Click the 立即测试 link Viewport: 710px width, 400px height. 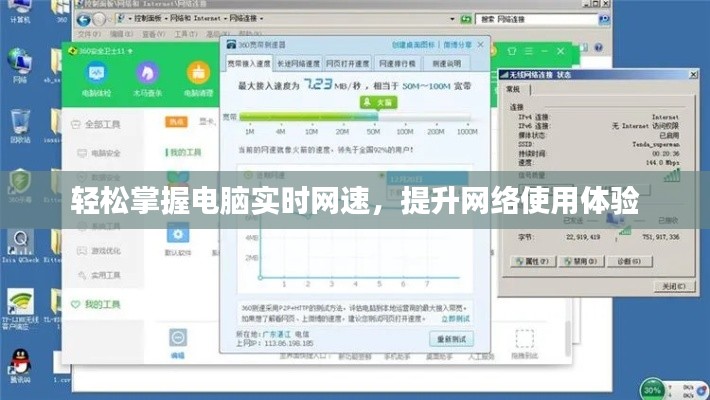[x=455, y=319]
